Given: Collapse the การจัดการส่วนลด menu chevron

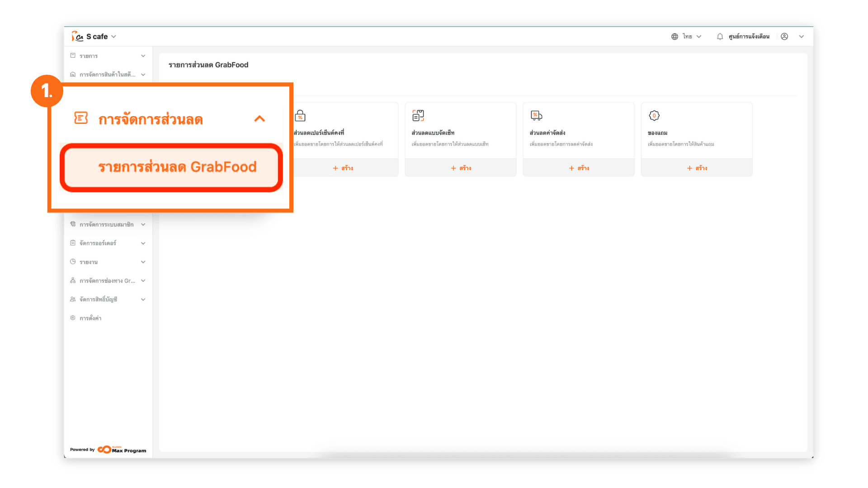Looking at the screenshot, I should 259,119.
